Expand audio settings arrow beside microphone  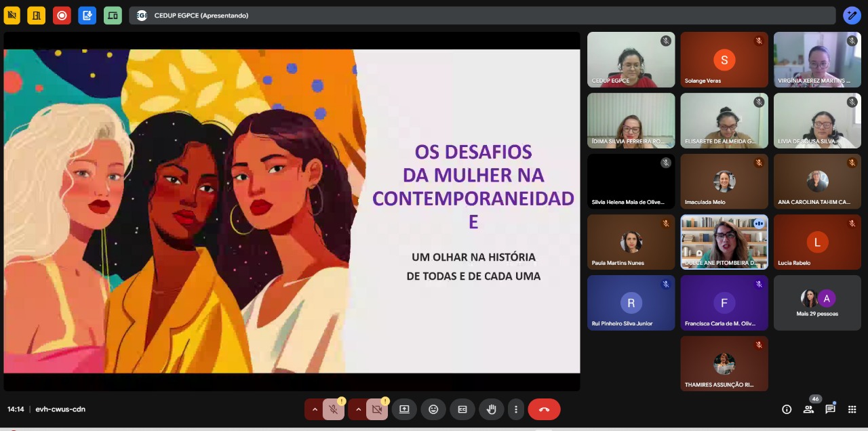(x=314, y=409)
